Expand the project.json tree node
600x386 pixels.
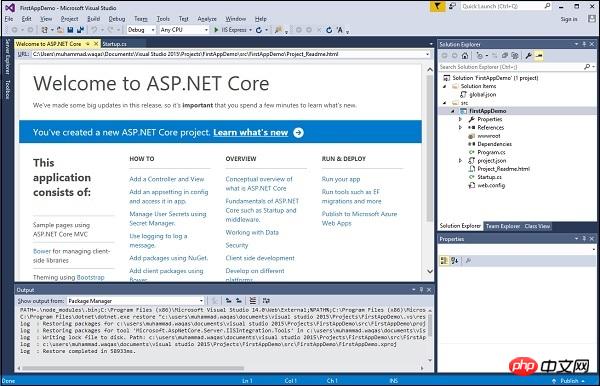point(461,161)
